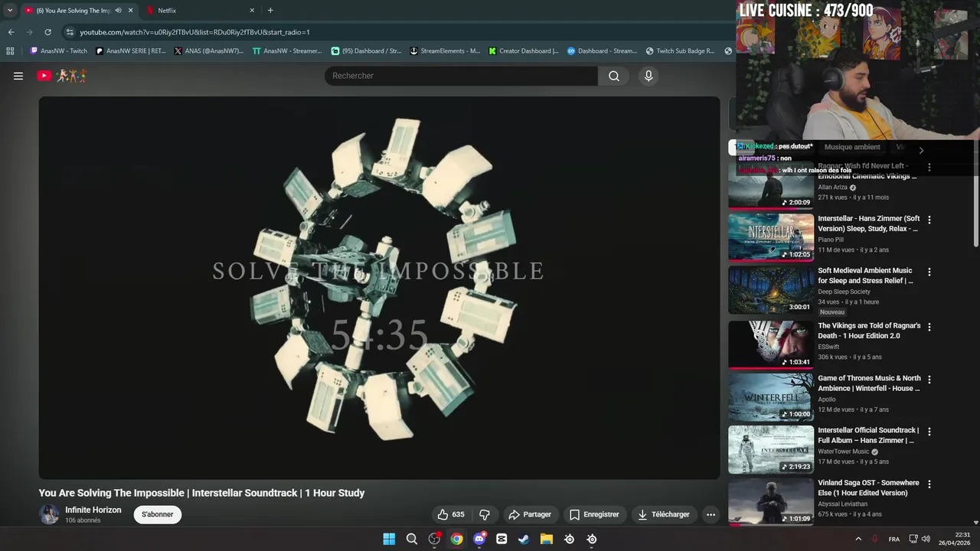980x551 pixels.
Task: Click the Infinite Horizon channel avatar
Action: pos(50,514)
